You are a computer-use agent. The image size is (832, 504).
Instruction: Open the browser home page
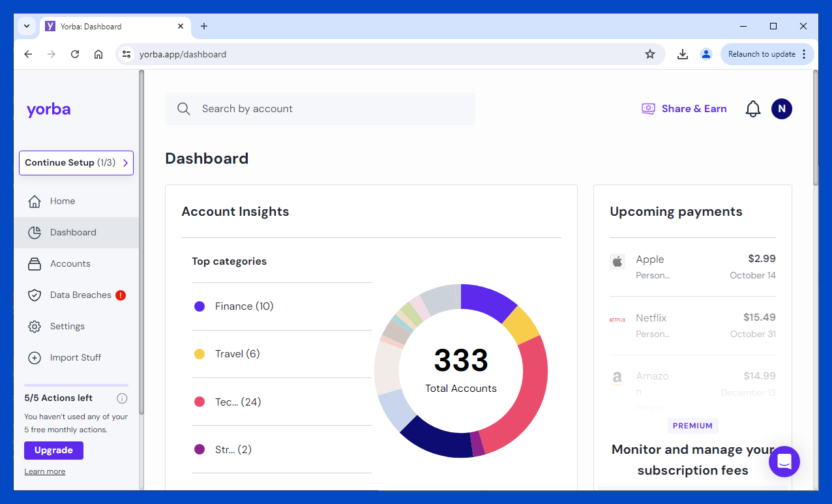pyautogui.click(x=98, y=54)
